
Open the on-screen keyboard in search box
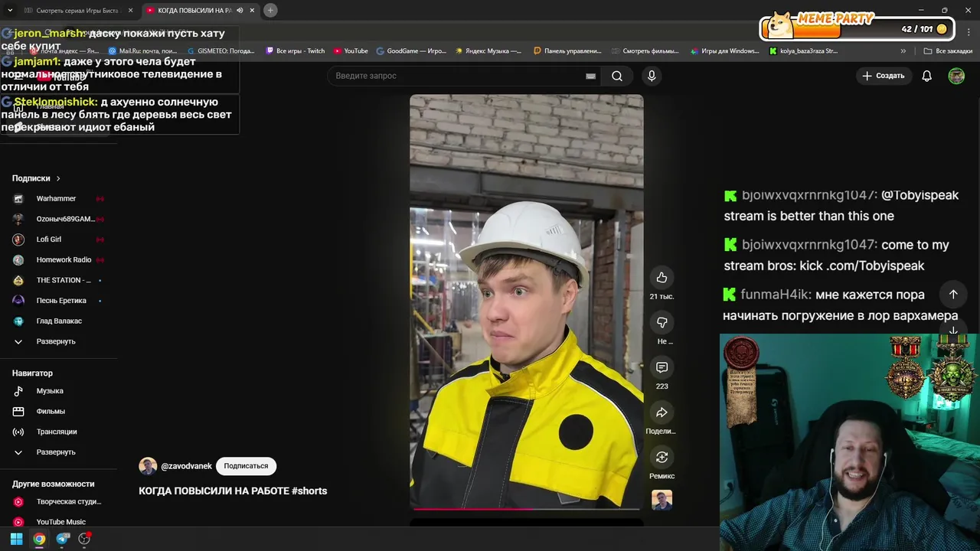pyautogui.click(x=590, y=76)
